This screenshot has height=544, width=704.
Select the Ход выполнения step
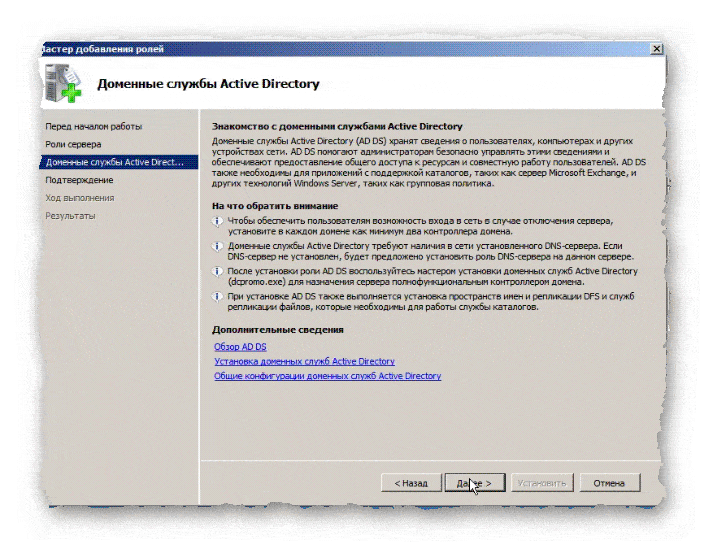[x=79, y=198]
